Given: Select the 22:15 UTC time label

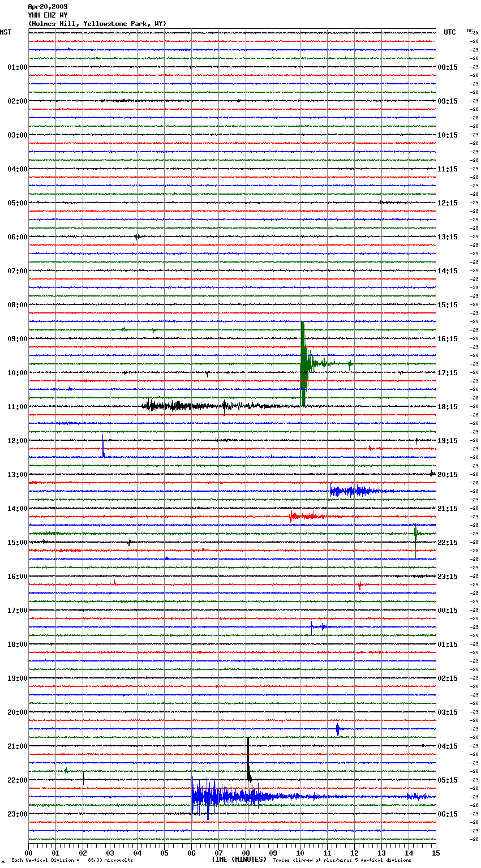Looking at the screenshot, I should 448,543.
